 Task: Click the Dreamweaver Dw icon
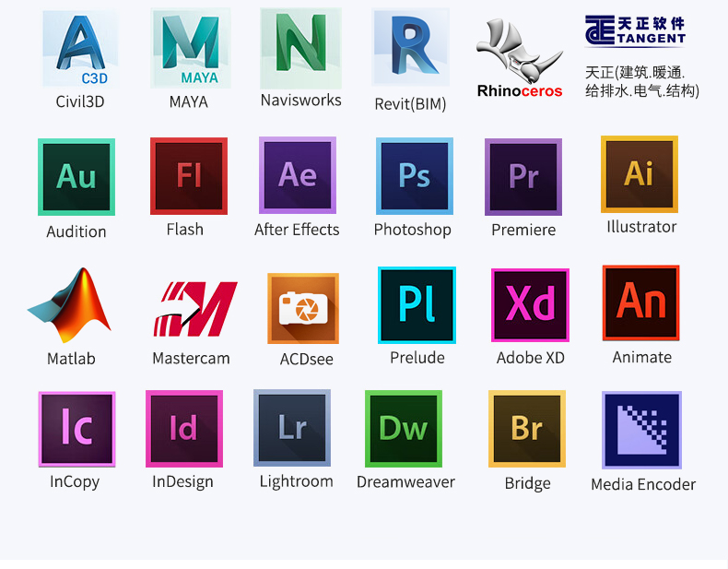pyautogui.click(x=404, y=429)
